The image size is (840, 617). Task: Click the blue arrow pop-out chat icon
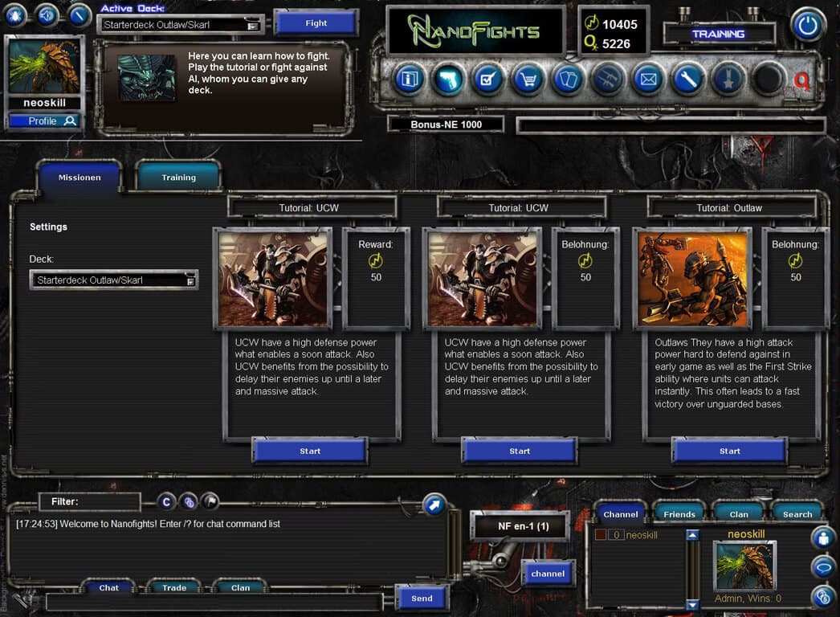(434, 505)
